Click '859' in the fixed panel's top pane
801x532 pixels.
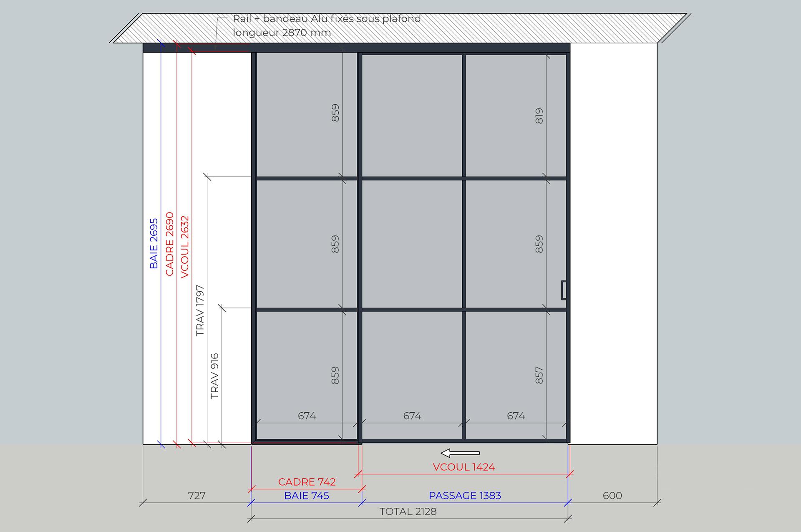[x=335, y=113]
